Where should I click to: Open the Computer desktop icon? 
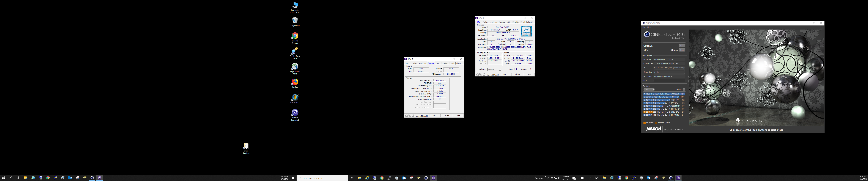295,7
